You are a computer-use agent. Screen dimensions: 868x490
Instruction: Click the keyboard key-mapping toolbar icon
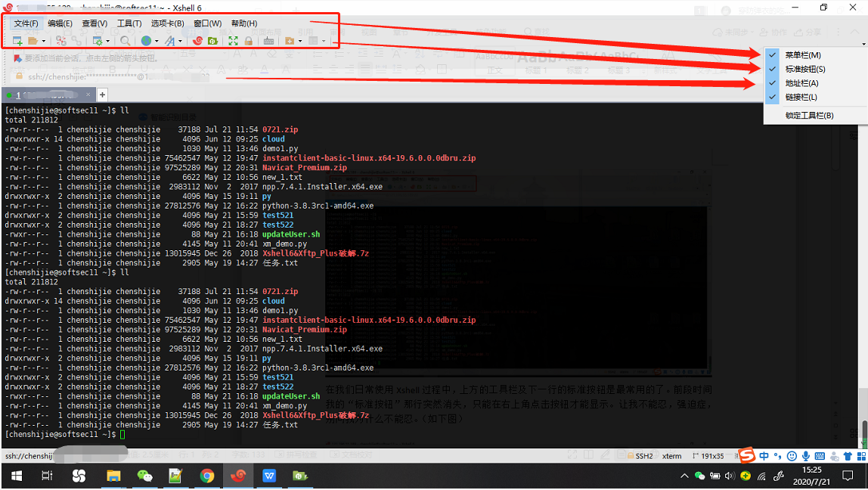tap(268, 41)
